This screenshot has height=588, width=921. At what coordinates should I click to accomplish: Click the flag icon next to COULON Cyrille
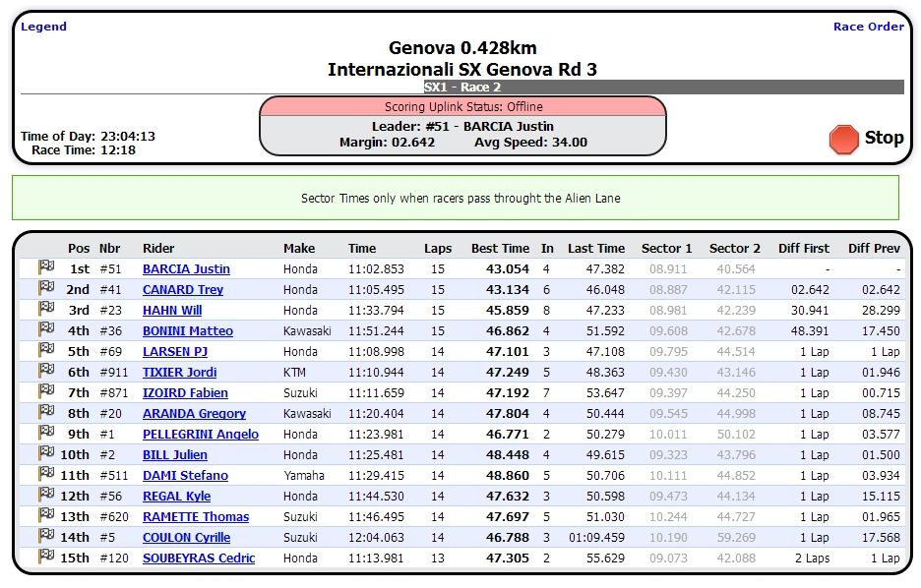click(x=45, y=536)
